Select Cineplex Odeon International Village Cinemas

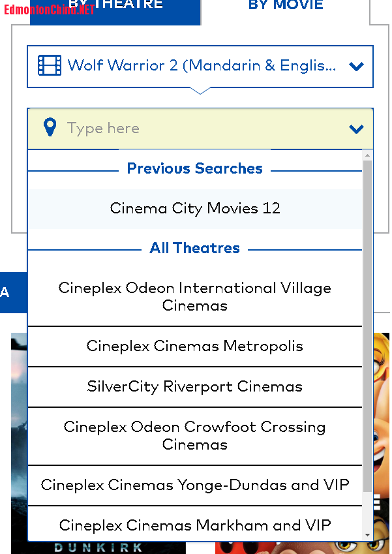click(x=195, y=297)
